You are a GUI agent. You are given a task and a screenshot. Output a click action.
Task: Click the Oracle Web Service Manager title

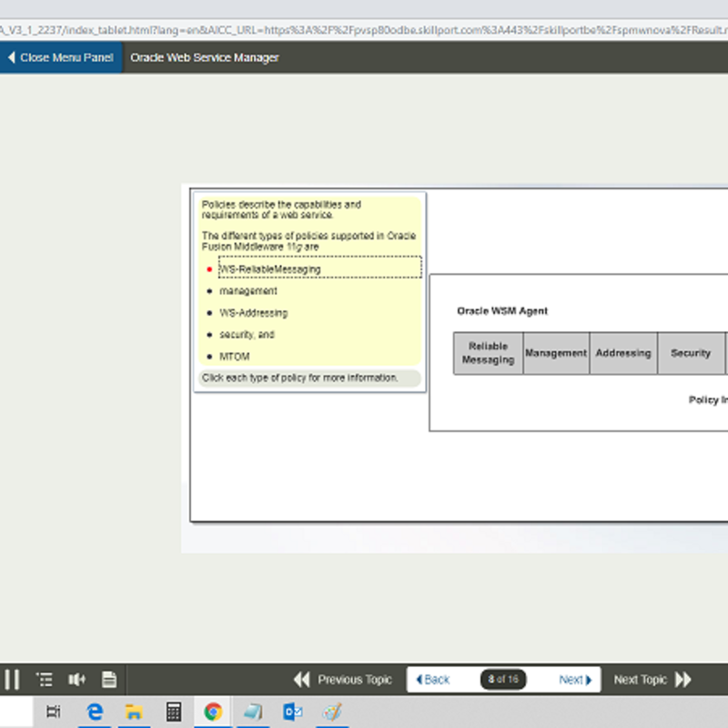(204, 57)
